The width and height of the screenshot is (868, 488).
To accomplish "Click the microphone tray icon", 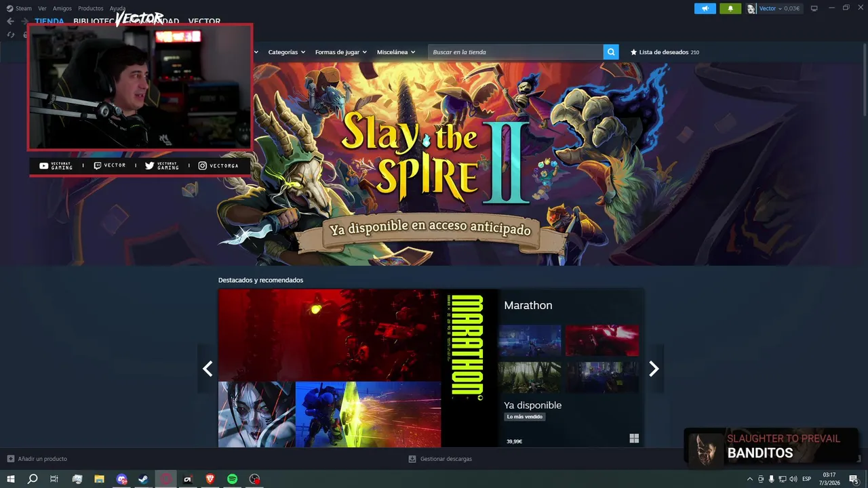I will (x=771, y=479).
